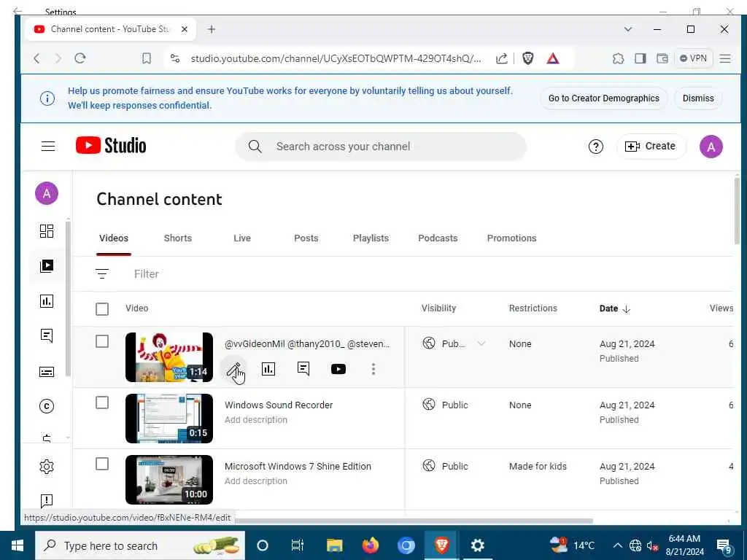
Task: Toggle the browser sidebar panel icon
Action: 640,58
